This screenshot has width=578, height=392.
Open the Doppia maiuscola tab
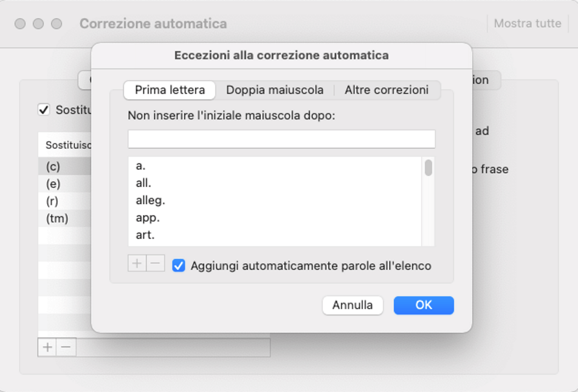pos(275,90)
